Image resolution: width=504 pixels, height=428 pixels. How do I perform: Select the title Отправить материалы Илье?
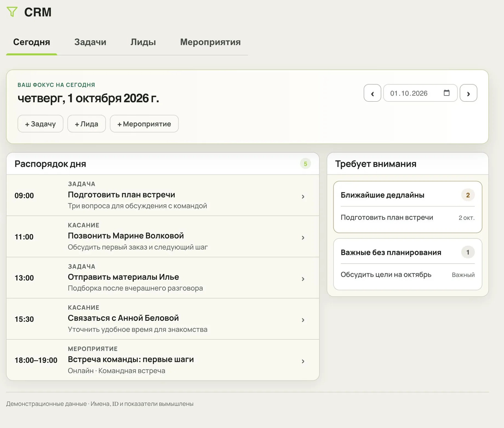tap(123, 277)
